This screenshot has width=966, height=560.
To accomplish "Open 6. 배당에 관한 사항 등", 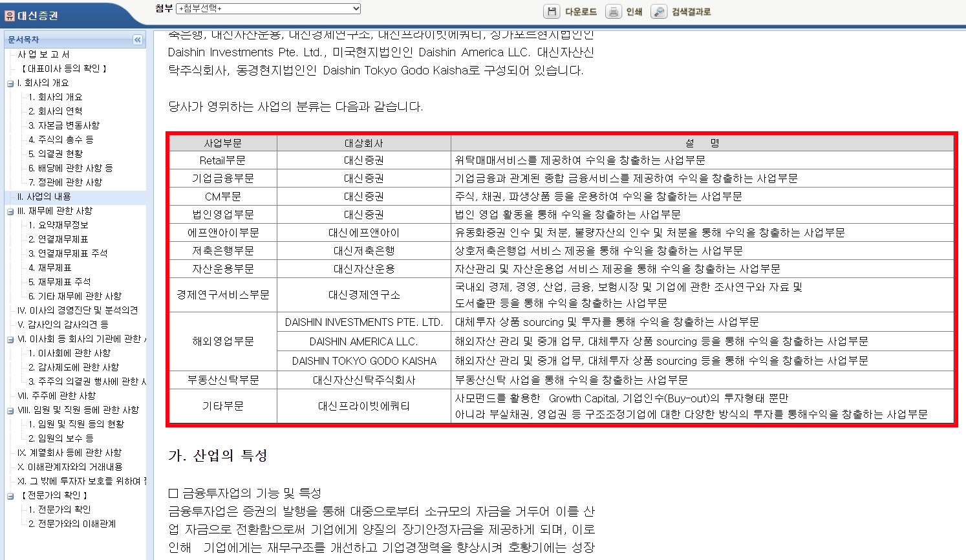I will point(70,168).
